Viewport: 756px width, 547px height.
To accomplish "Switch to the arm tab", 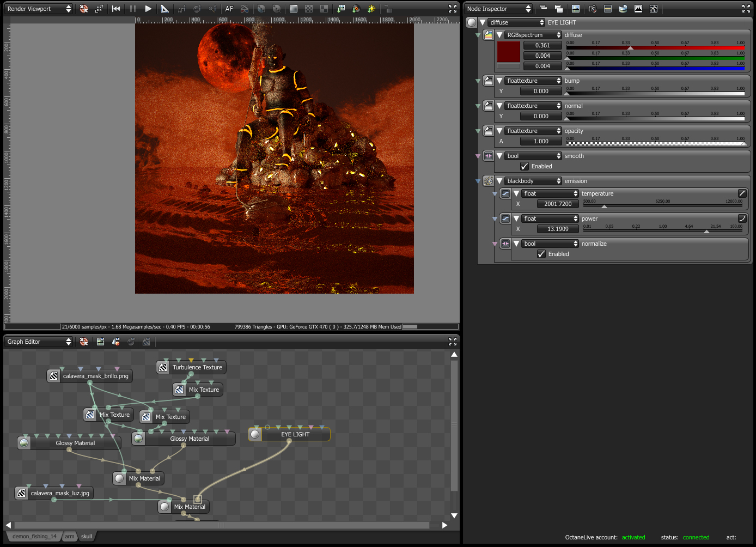I will (x=70, y=537).
